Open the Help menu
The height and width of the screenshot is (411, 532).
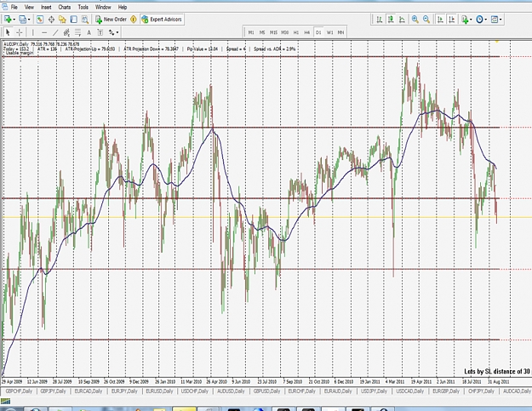pyautogui.click(x=122, y=7)
